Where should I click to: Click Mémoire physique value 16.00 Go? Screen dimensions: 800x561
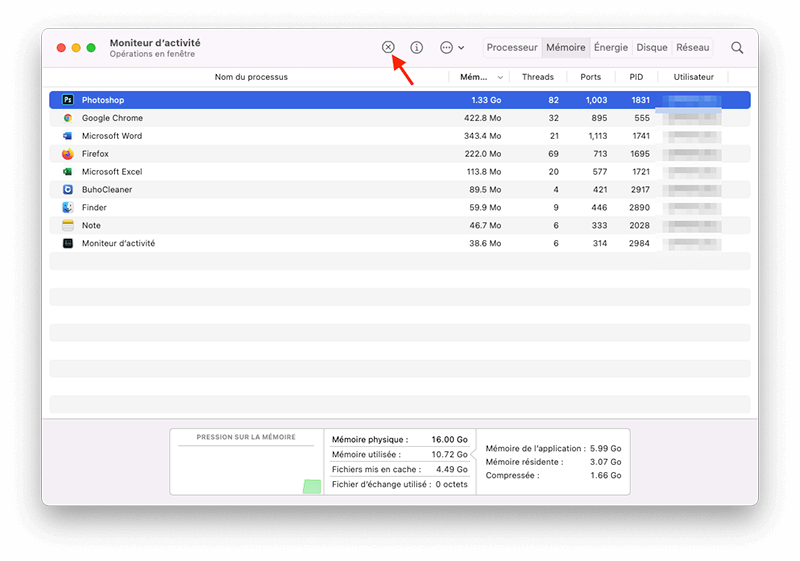(x=449, y=439)
